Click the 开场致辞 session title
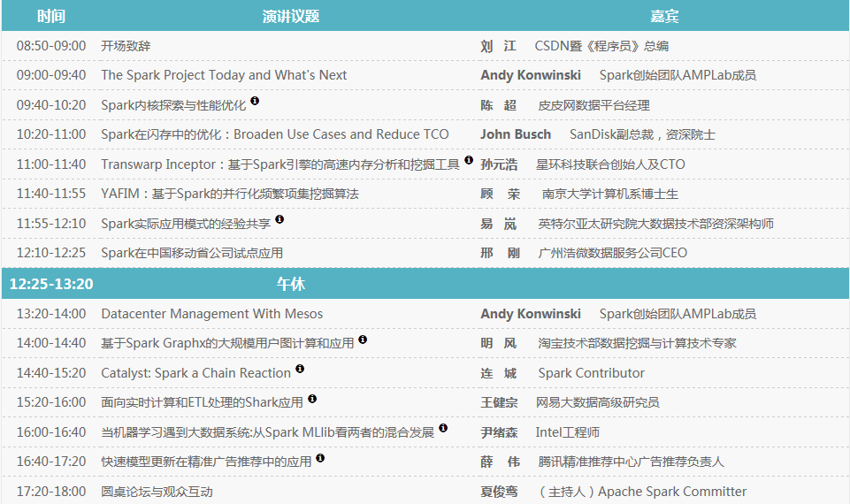 [x=126, y=45]
